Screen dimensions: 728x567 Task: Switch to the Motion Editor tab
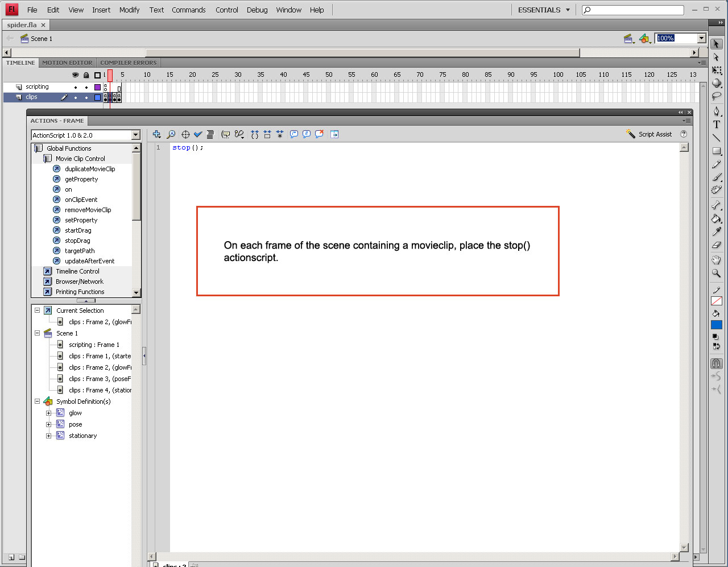pyautogui.click(x=67, y=63)
